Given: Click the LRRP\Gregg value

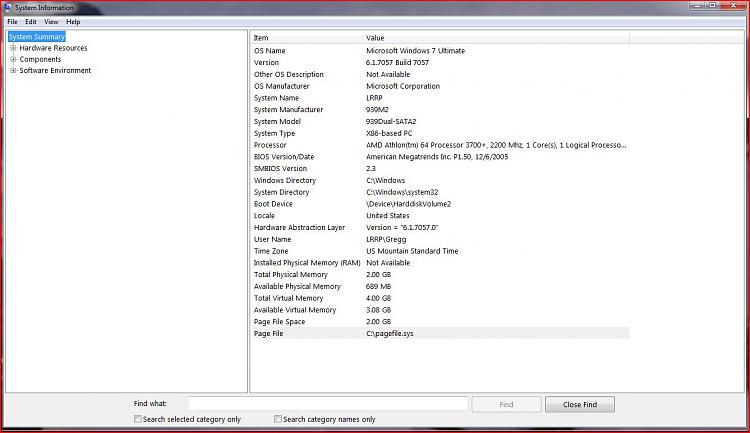Looking at the screenshot, I should (x=386, y=239).
